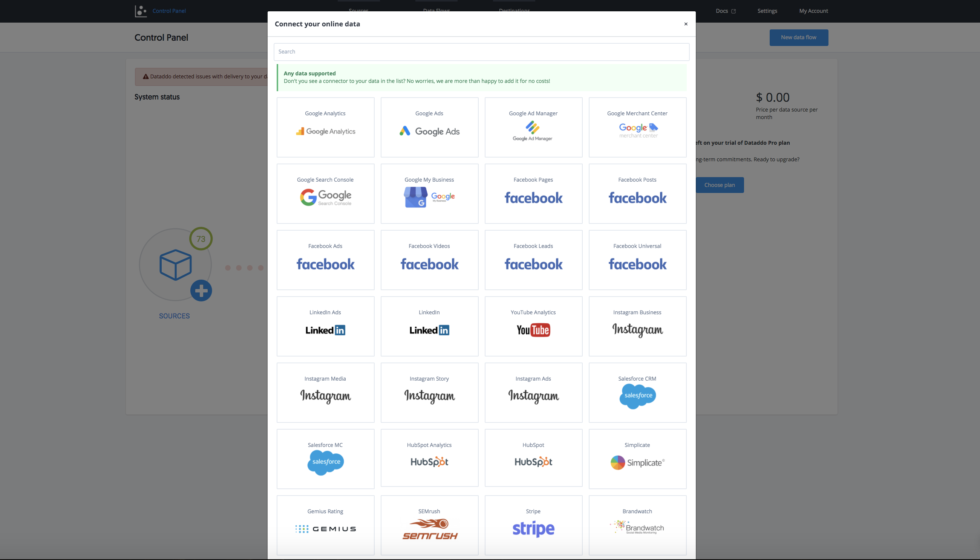Choose the Facebook Ads connector logo

(x=325, y=264)
